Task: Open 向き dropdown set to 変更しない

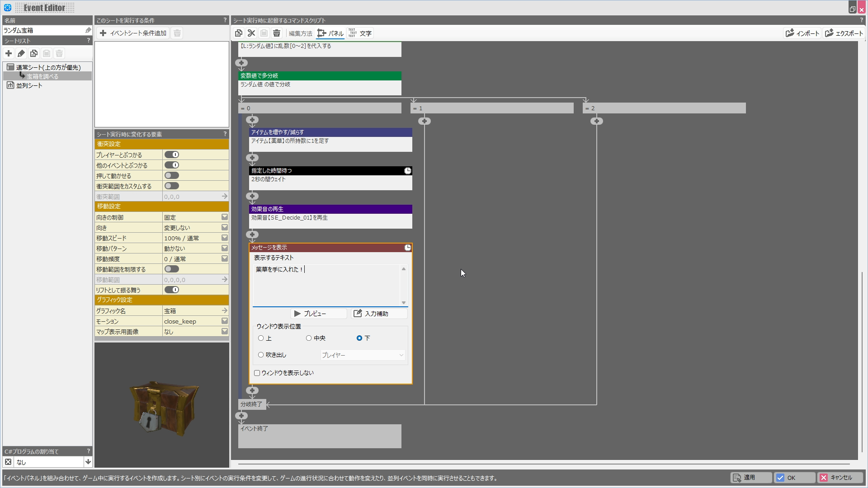Action: pyautogui.click(x=224, y=227)
